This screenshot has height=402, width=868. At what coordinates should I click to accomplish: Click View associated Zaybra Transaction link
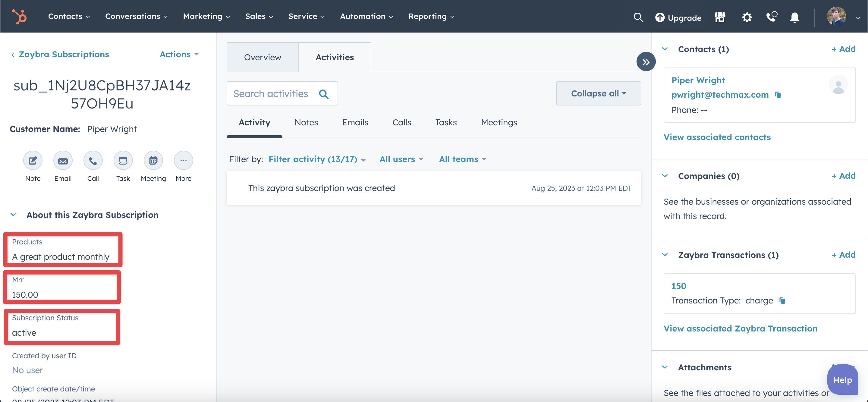click(740, 328)
